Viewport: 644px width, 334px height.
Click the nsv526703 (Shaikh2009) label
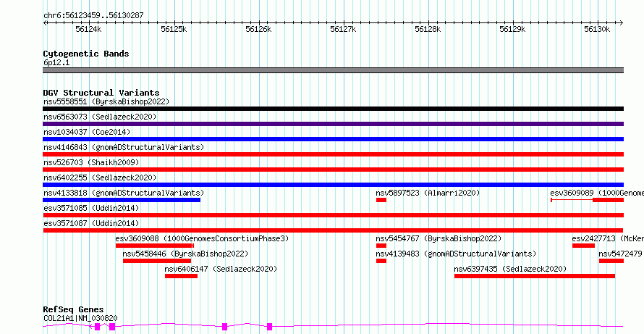(x=91, y=162)
